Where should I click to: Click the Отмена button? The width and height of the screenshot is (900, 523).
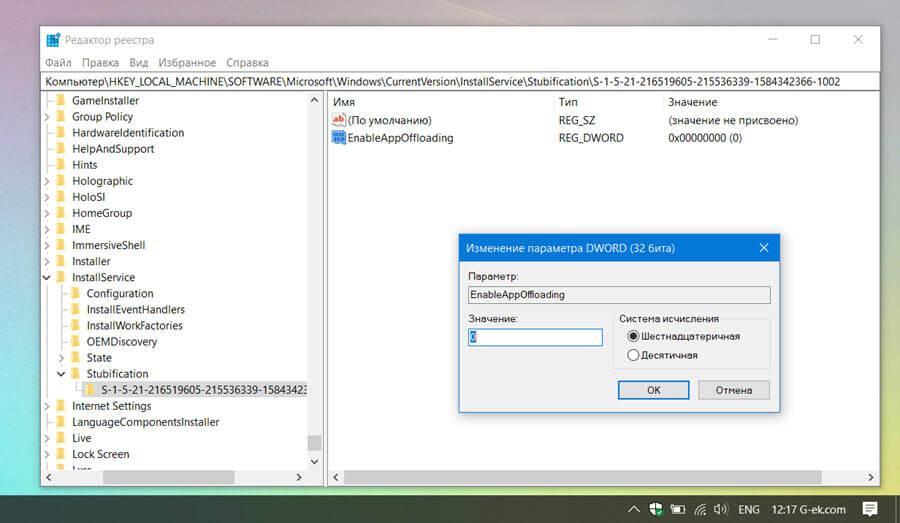click(x=734, y=390)
